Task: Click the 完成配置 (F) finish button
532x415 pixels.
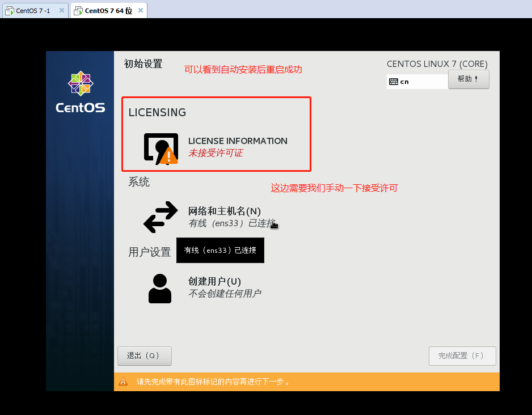Action: coord(462,355)
